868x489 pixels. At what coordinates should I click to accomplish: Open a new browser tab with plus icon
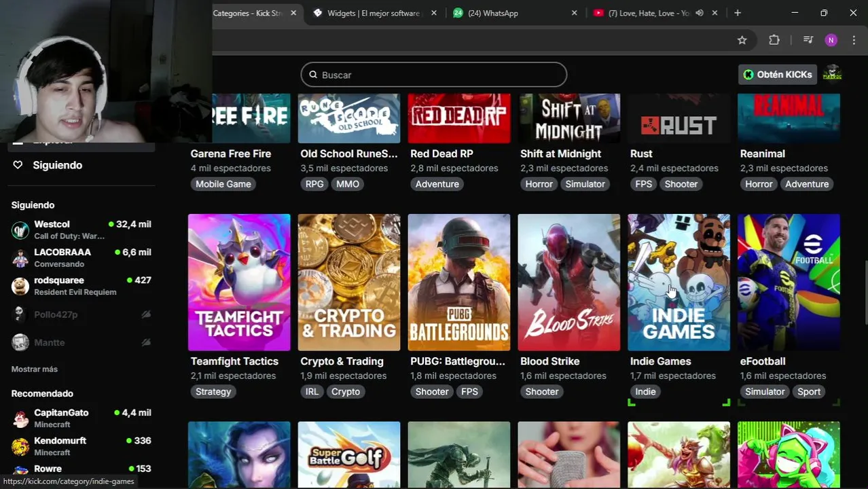click(x=738, y=13)
